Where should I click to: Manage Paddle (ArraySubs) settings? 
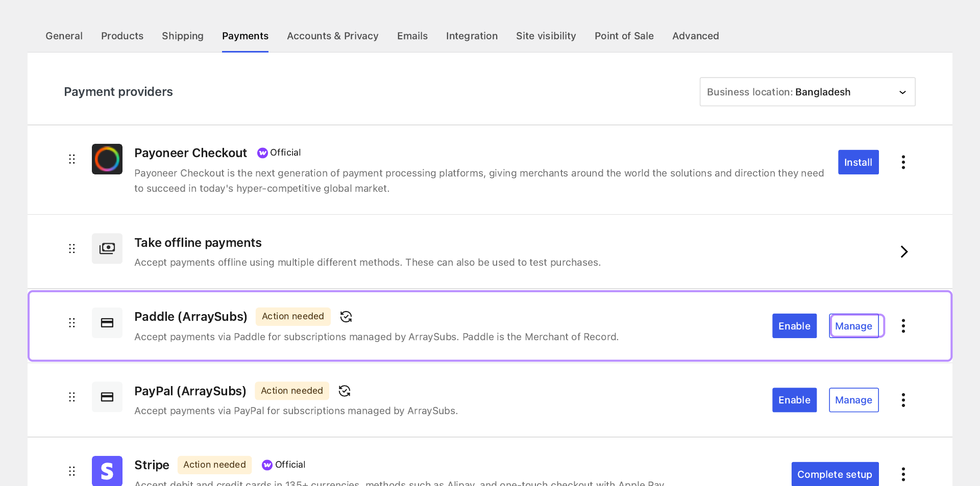[x=854, y=326]
